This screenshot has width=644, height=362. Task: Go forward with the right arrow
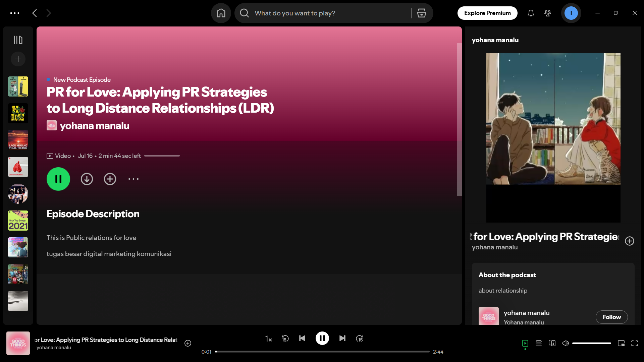click(x=49, y=13)
